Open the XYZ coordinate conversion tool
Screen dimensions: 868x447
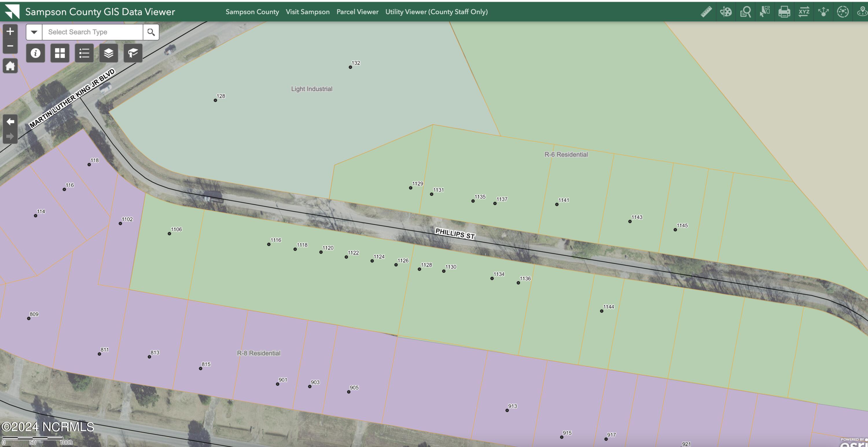[x=804, y=12]
